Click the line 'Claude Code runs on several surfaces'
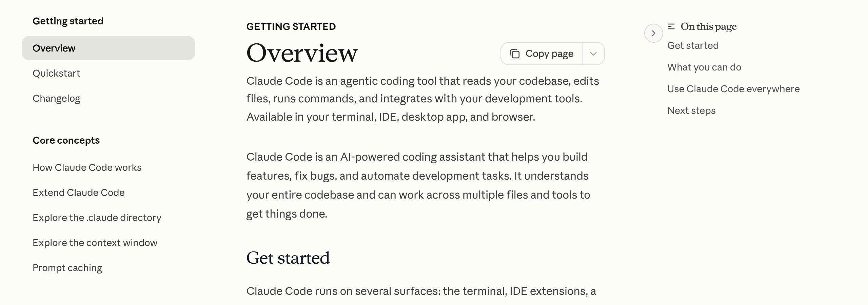Viewport: 868px width, 305px height. coord(421,291)
